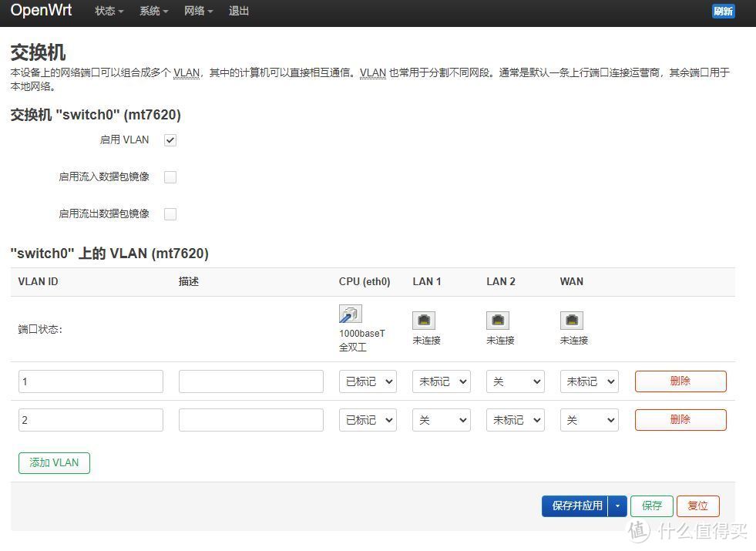
Task: Enable the 启用流入数据包镜像 checkbox
Action: tap(170, 176)
